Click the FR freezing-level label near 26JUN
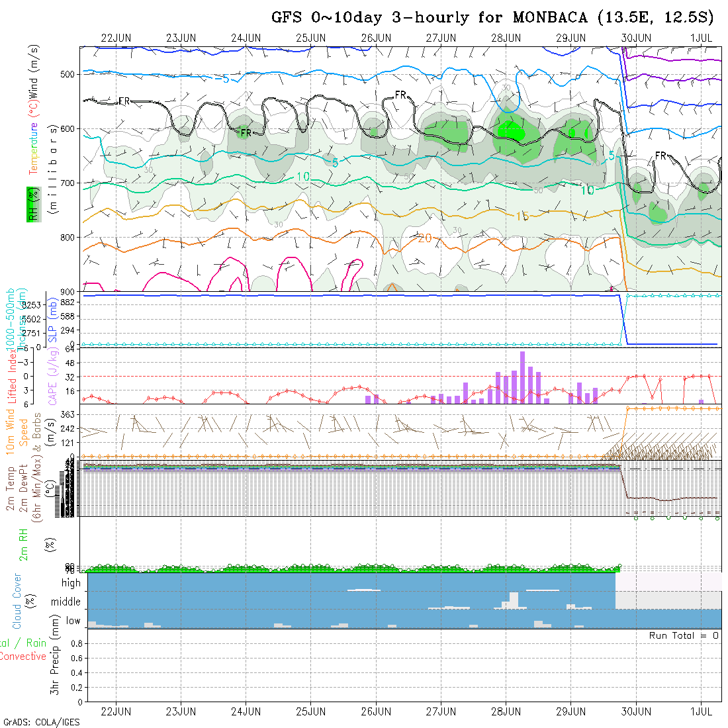This screenshot has height=728, width=728. [400, 95]
